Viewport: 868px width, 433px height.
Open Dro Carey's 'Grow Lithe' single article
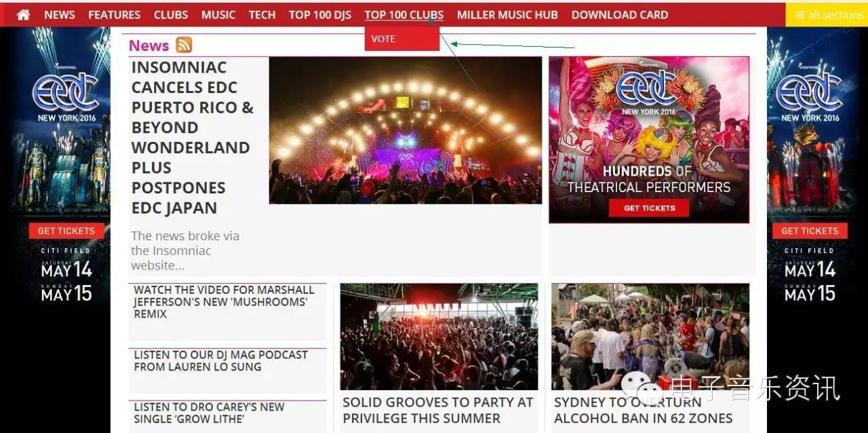[209, 413]
